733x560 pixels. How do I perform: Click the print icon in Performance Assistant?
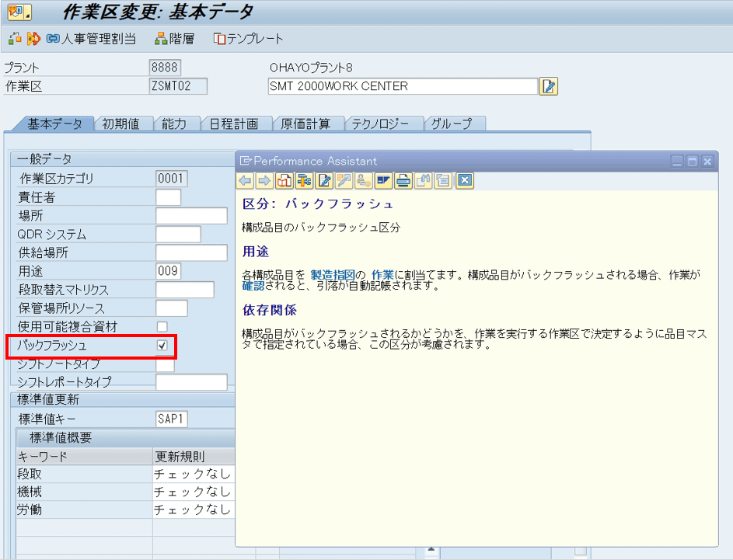[403, 181]
